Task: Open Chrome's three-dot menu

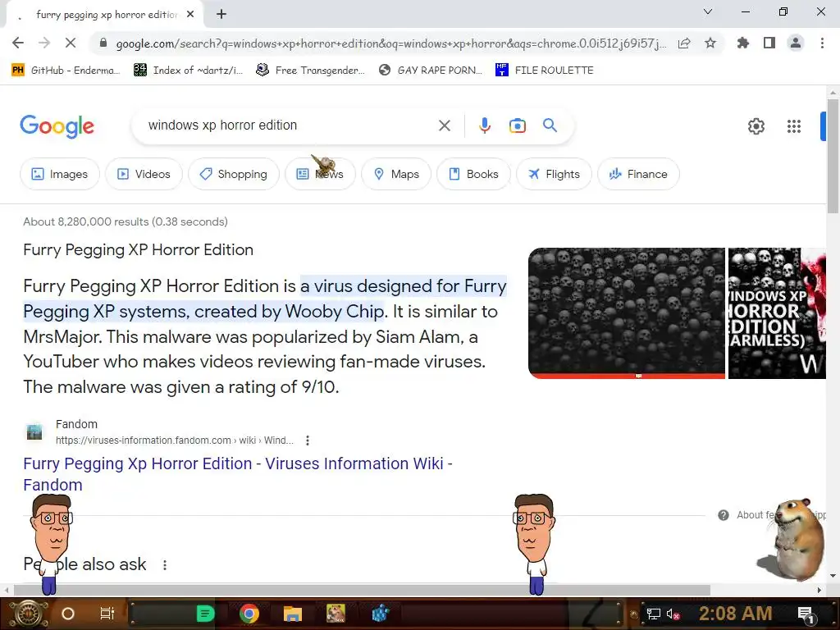Action: pos(822,43)
